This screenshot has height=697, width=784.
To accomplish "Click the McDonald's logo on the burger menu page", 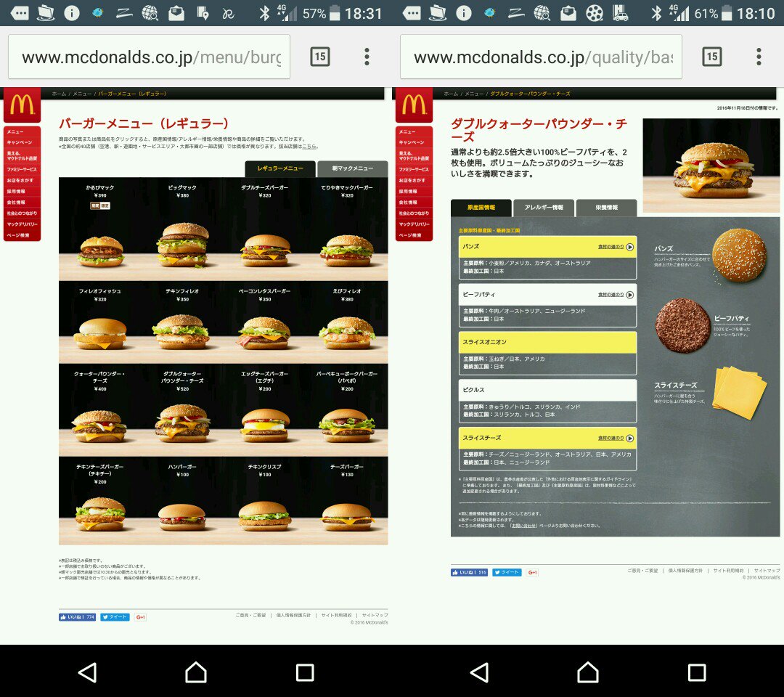I will (22, 105).
